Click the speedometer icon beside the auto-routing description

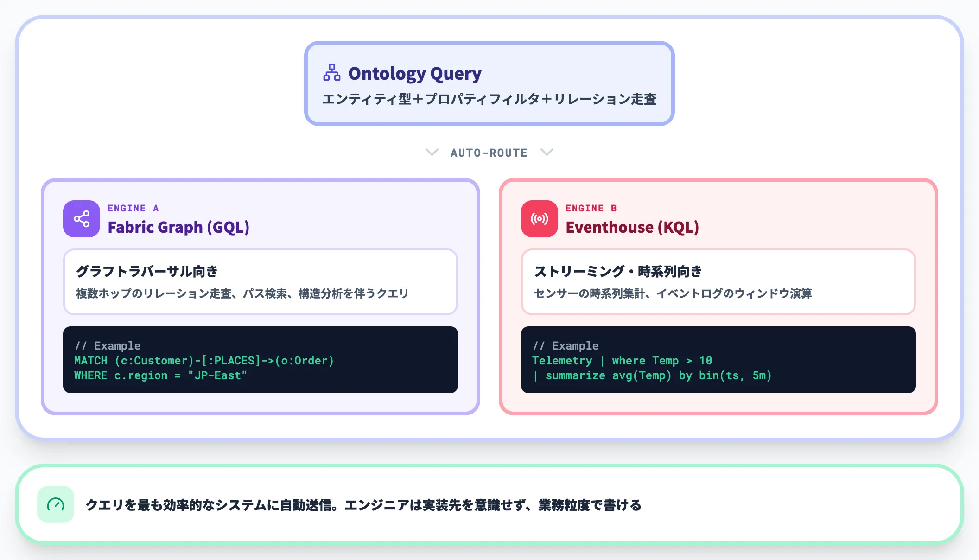click(x=56, y=505)
